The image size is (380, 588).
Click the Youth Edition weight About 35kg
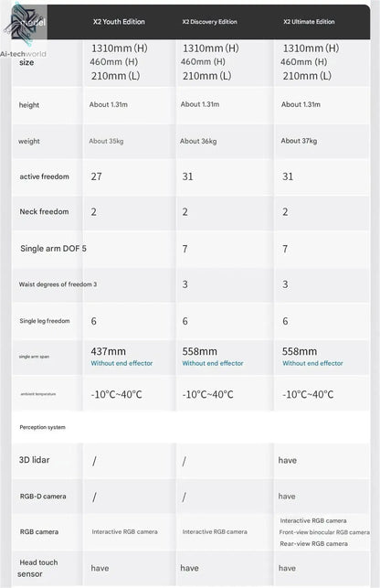(106, 141)
